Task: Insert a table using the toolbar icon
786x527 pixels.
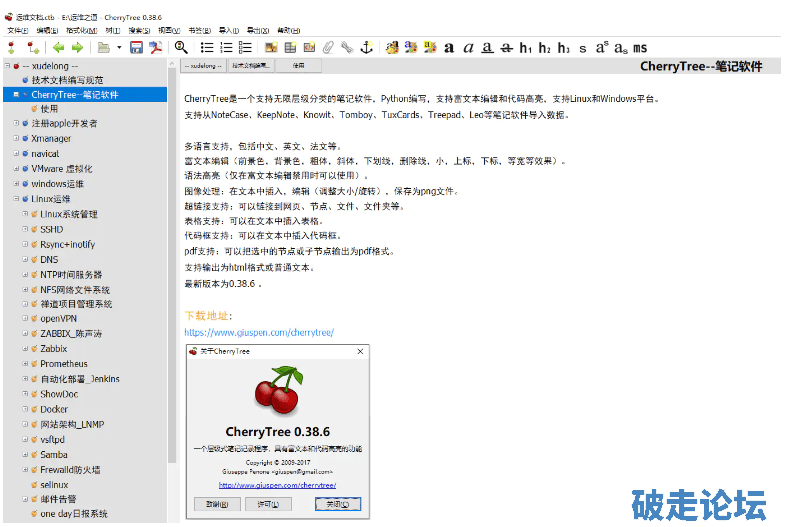Action: (290, 47)
